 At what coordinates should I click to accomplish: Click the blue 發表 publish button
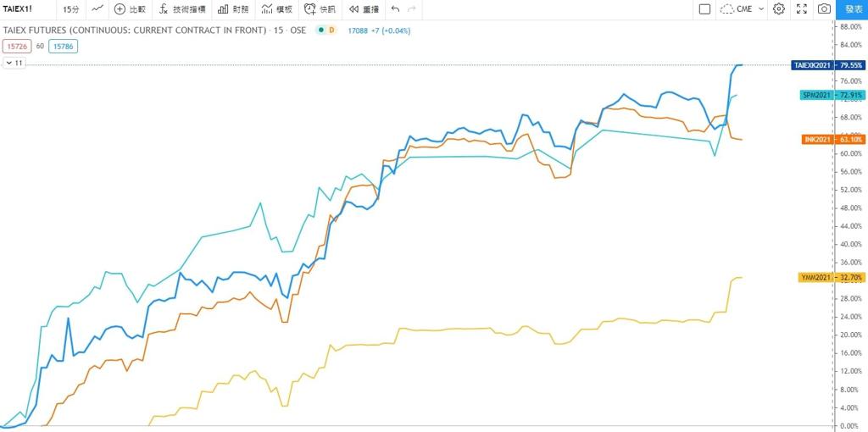[x=852, y=9]
